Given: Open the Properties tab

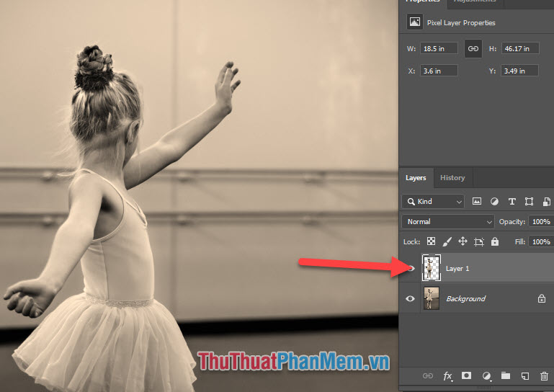Looking at the screenshot, I should pyautogui.click(x=423, y=1).
